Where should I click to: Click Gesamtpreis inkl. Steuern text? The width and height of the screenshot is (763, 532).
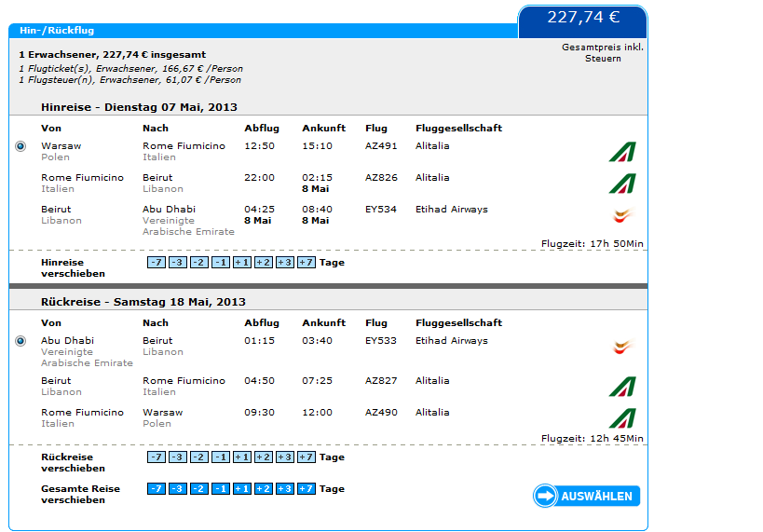[603, 52]
